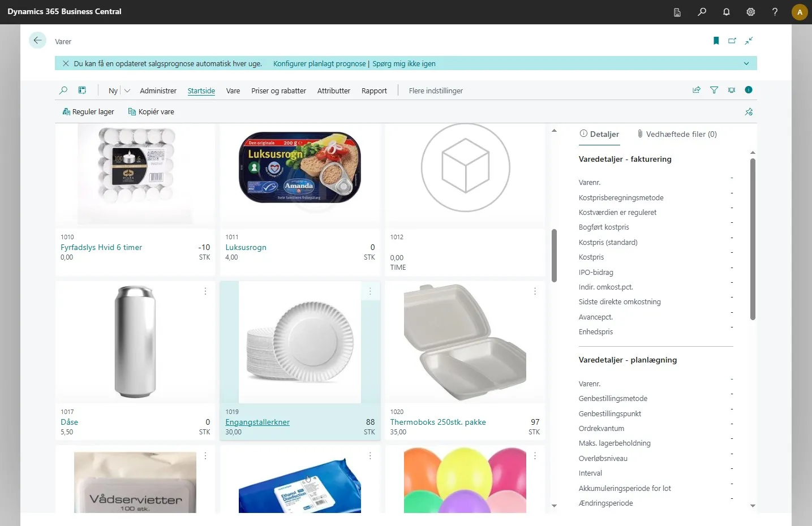Open the search magnifier in the top bar

(702, 12)
